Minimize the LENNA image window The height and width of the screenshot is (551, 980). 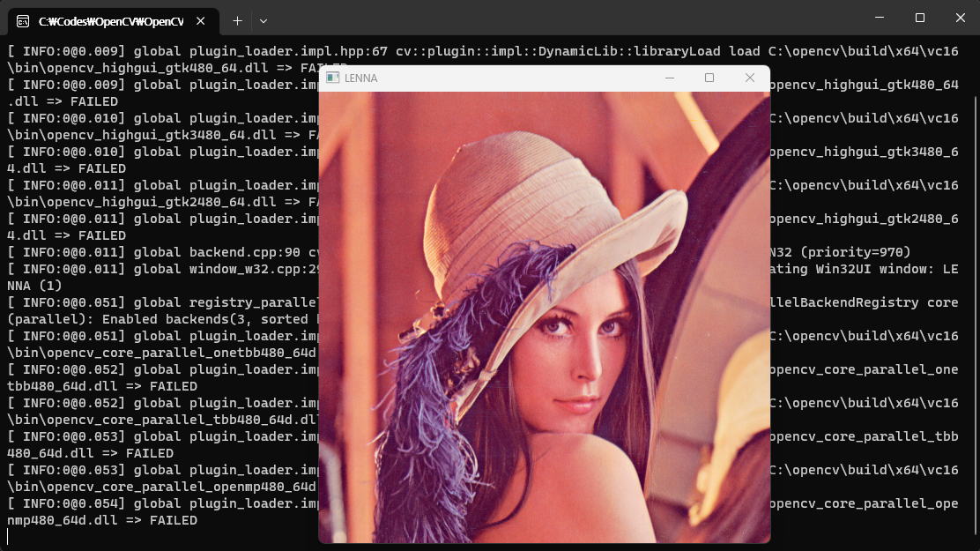pos(670,78)
